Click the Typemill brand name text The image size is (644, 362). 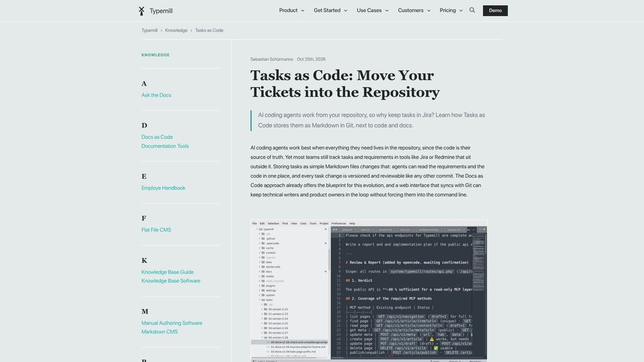161,11
